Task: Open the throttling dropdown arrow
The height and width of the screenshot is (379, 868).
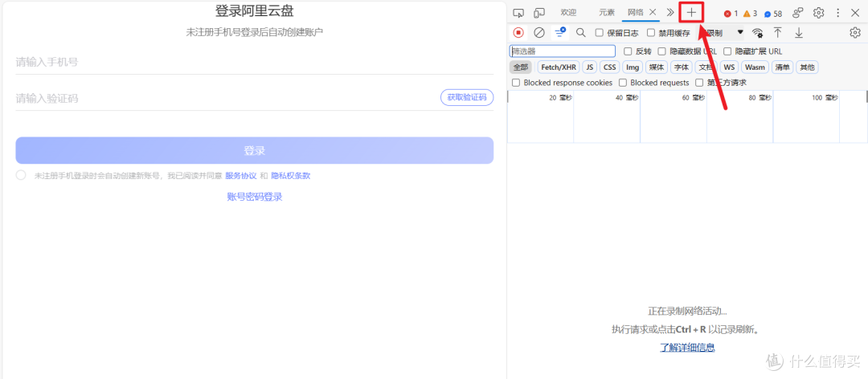Action: click(740, 32)
